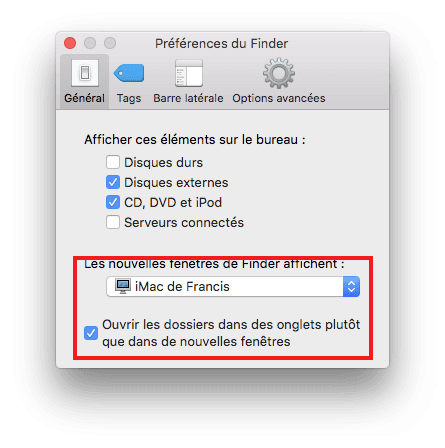This screenshot has height=448, width=445.
Task: Click the iMac computer icon in popup
Action: point(123,286)
